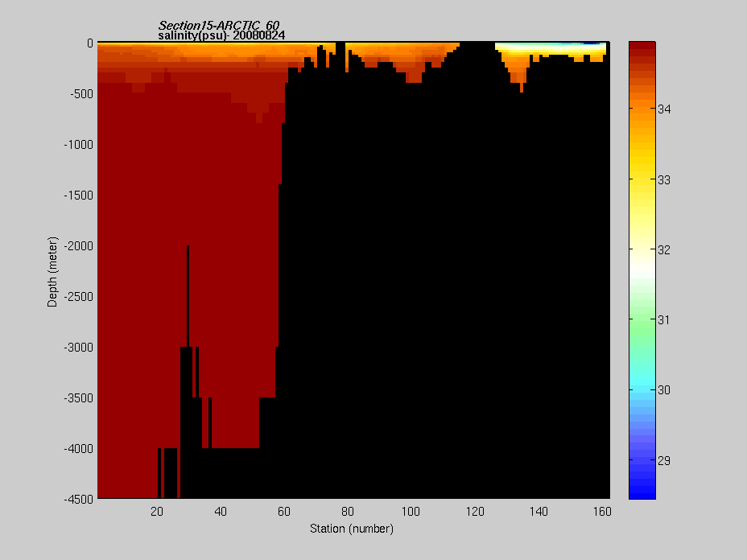Click station tick label '120'

click(475, 512)
